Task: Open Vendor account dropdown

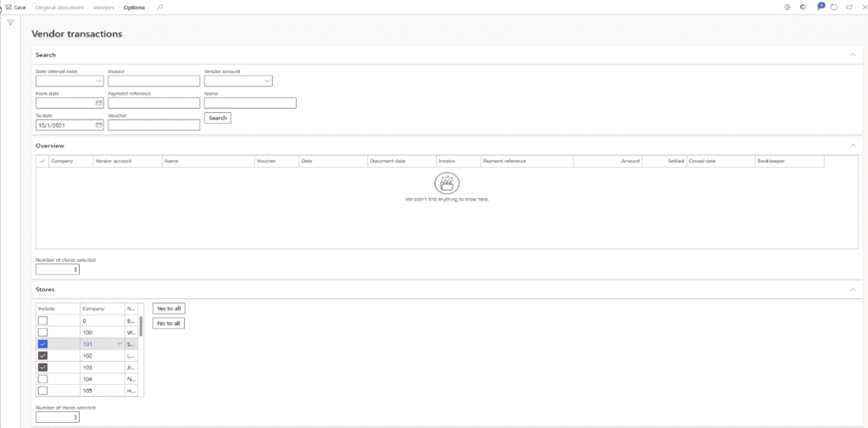Action: pos(268,81)
